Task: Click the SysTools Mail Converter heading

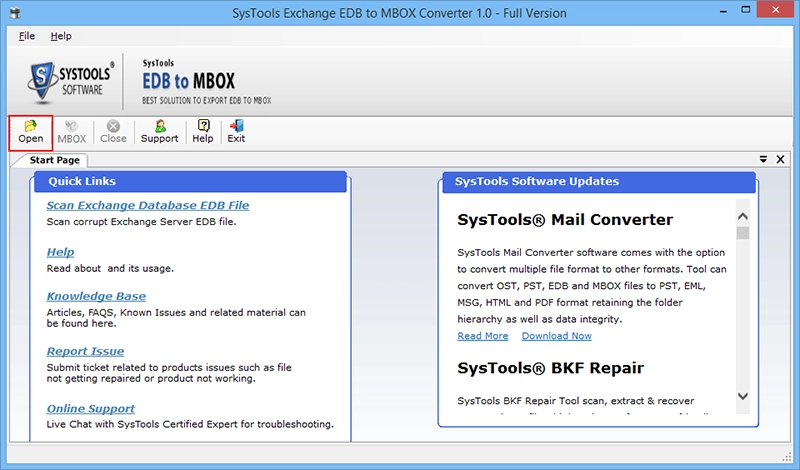Action: (565, 220)
